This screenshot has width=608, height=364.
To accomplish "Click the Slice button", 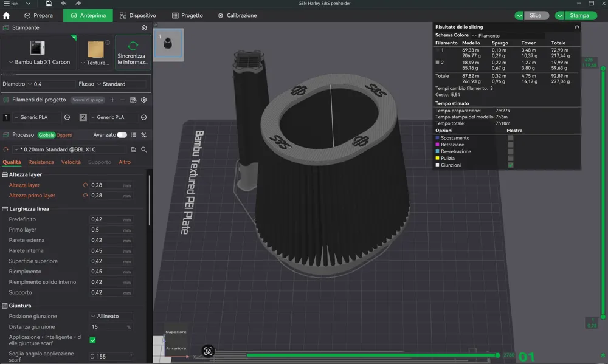I will pos(536,16).
